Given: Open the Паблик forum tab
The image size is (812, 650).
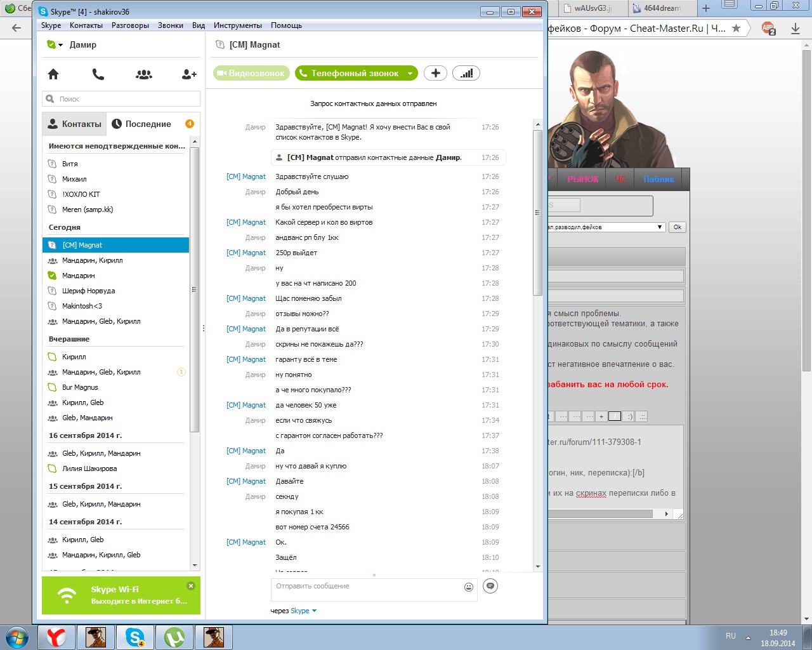Looking at the screenshot, I should 658,179.
